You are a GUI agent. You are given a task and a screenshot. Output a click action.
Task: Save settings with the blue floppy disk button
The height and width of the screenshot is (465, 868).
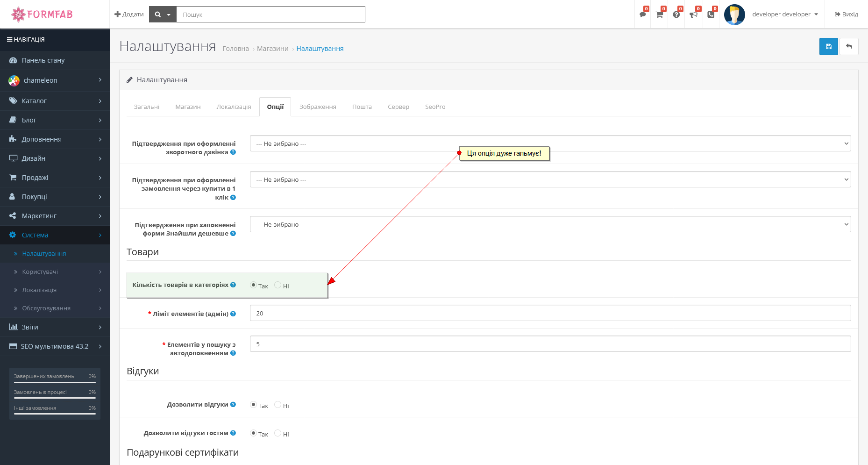pyautogui.click(x=829, y=46)
